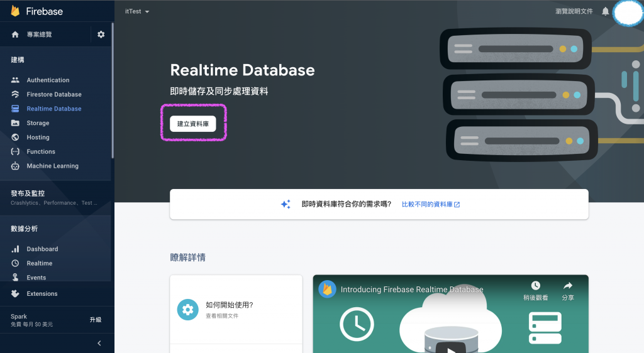
Task: Open 比較不同的資料庫 link
Action: tap(430, 204)
